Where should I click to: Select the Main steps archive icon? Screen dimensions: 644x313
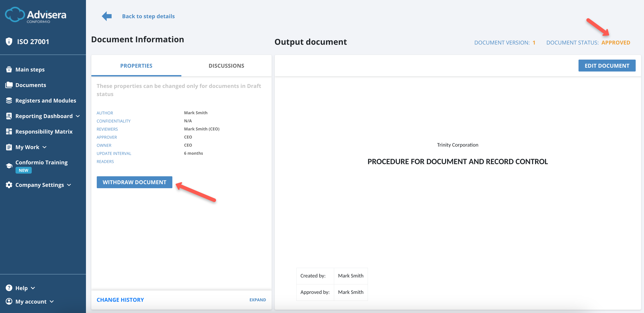point(9,69)
